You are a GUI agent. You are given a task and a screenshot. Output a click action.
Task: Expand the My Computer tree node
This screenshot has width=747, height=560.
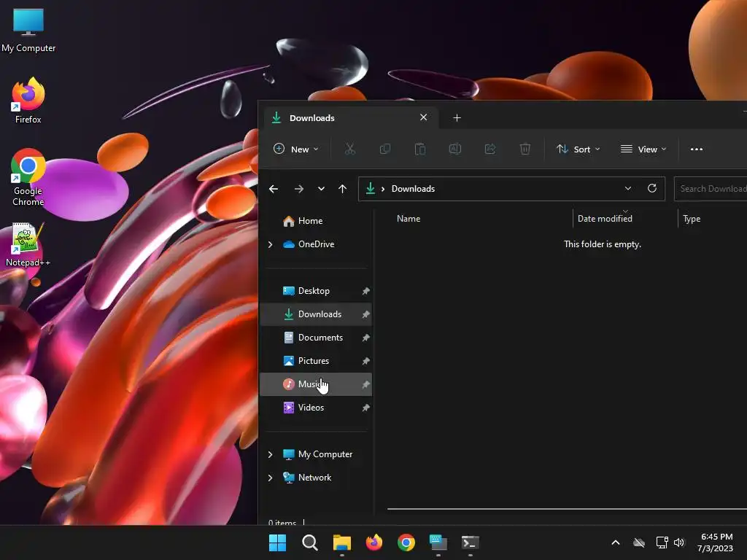click(270, 454)
